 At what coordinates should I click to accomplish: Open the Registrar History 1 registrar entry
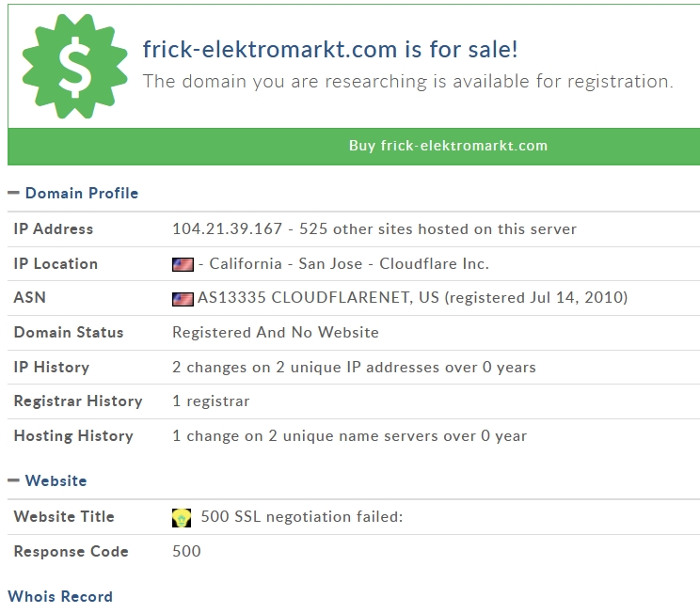(x=211, y=401)
